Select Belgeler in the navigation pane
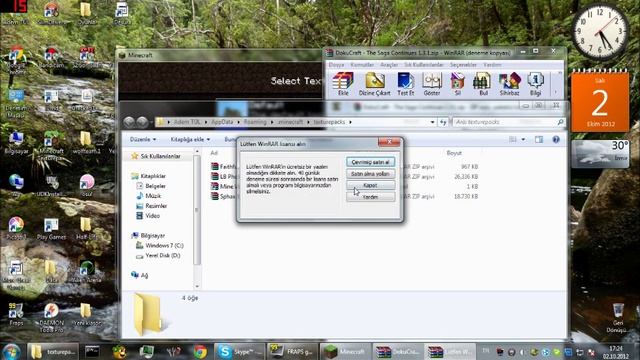Image resolution: width=640 pixels, height=360 pixels. tap(151, 186)
